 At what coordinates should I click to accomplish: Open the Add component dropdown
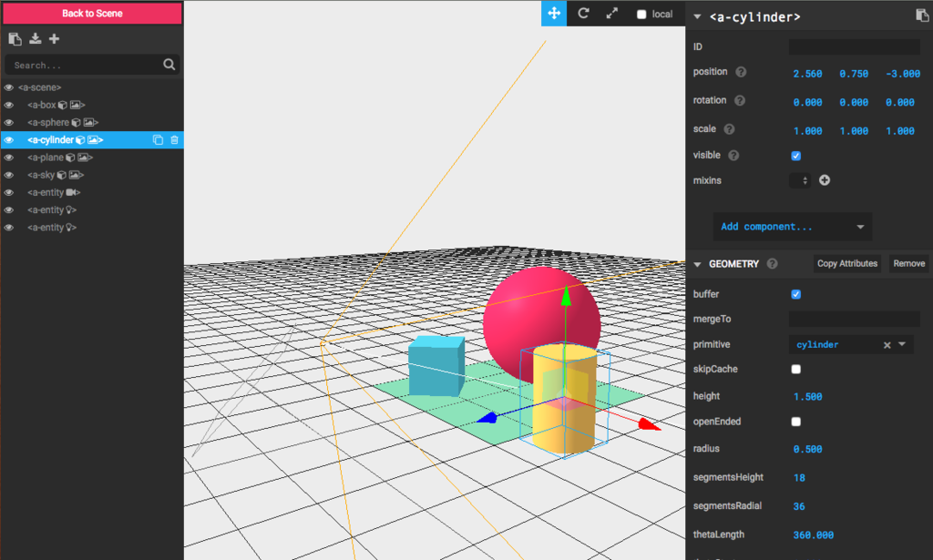793,227
